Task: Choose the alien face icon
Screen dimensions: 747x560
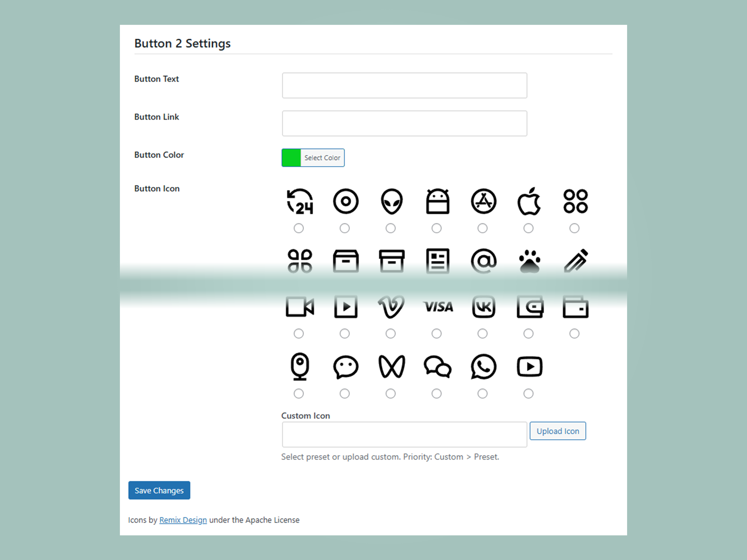Action: click(x=391, y=202)
